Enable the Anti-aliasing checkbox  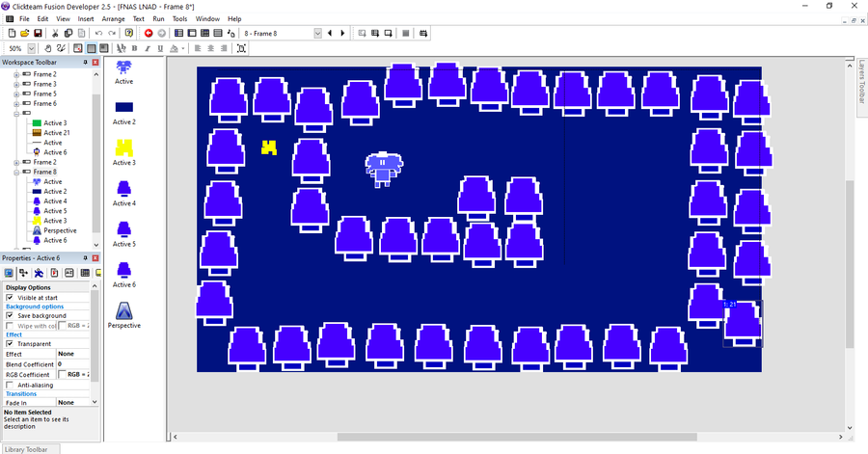click(x=10, y=385)
